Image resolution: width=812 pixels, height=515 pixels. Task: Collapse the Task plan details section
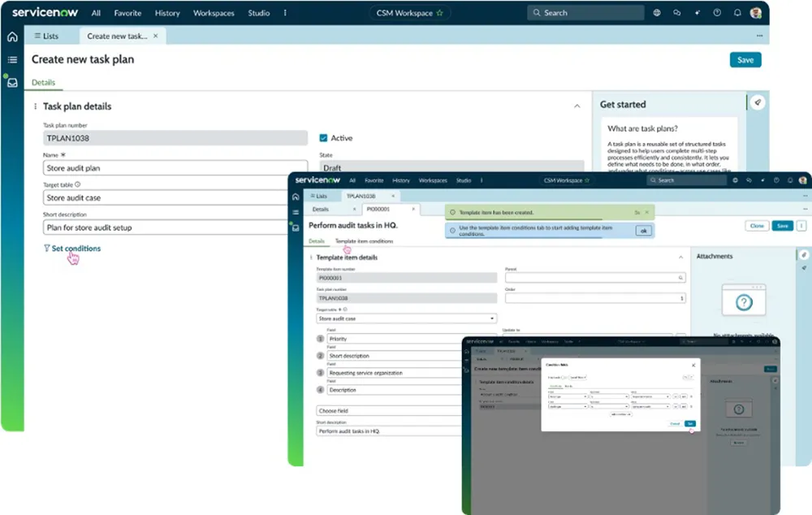[x=577, y=106]
